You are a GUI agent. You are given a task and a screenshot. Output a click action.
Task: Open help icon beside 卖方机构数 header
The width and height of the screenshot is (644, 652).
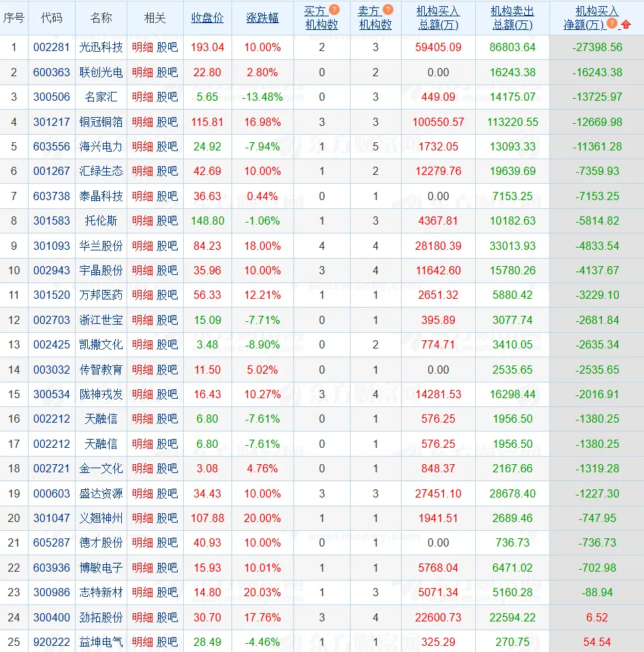pyautogui.click(x=388, y=10)
